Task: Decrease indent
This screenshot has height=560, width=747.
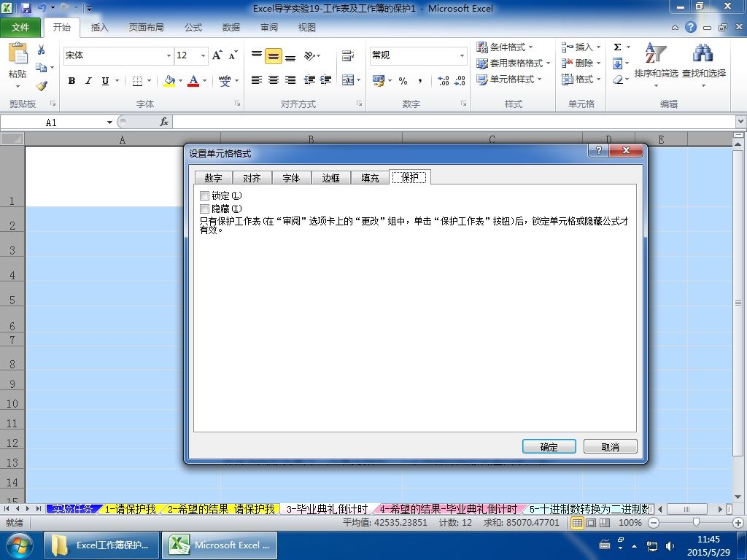Action: click(309, 80)
